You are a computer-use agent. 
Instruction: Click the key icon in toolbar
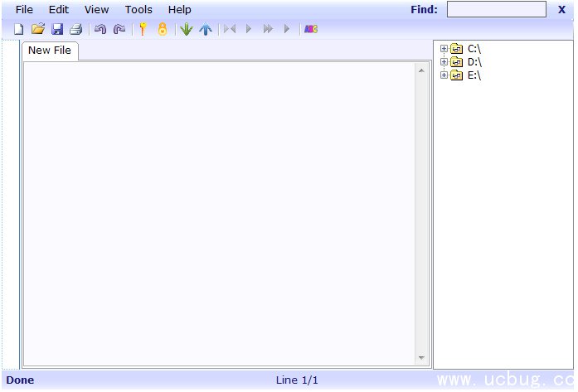click(143, 29)
